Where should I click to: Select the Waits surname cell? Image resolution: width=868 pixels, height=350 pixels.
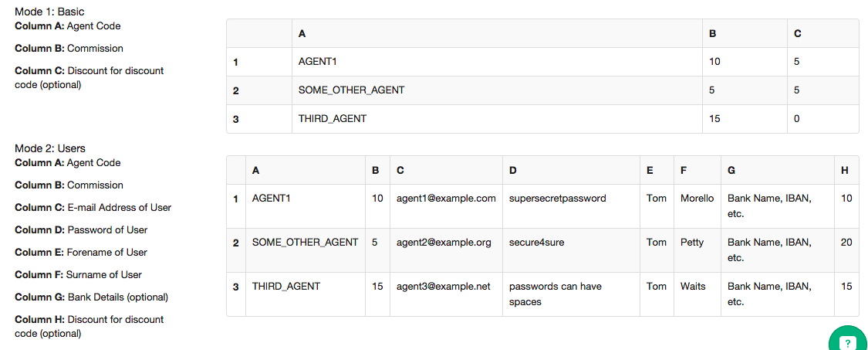tap(697, 294)
